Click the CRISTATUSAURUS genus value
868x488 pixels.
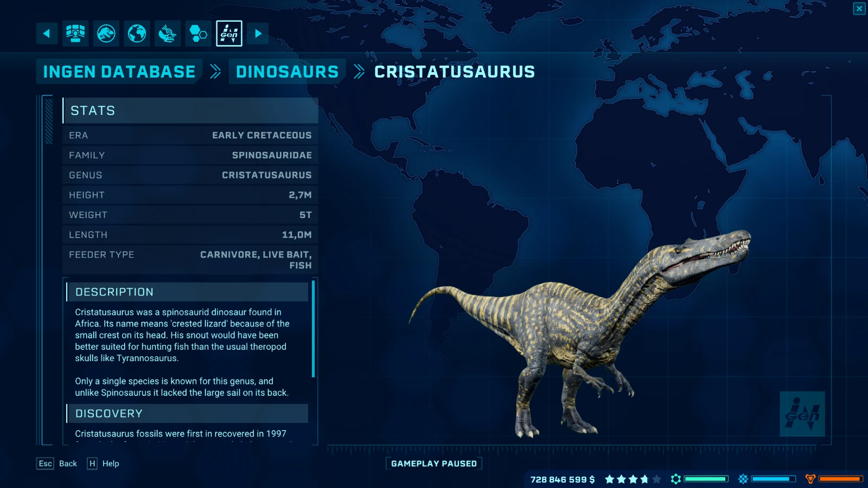pos(267,175)
